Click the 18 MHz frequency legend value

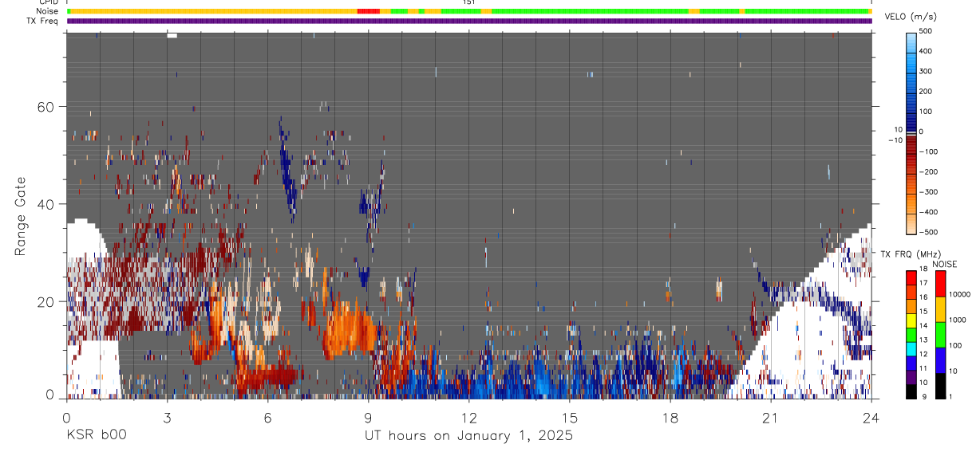(923, 269)
